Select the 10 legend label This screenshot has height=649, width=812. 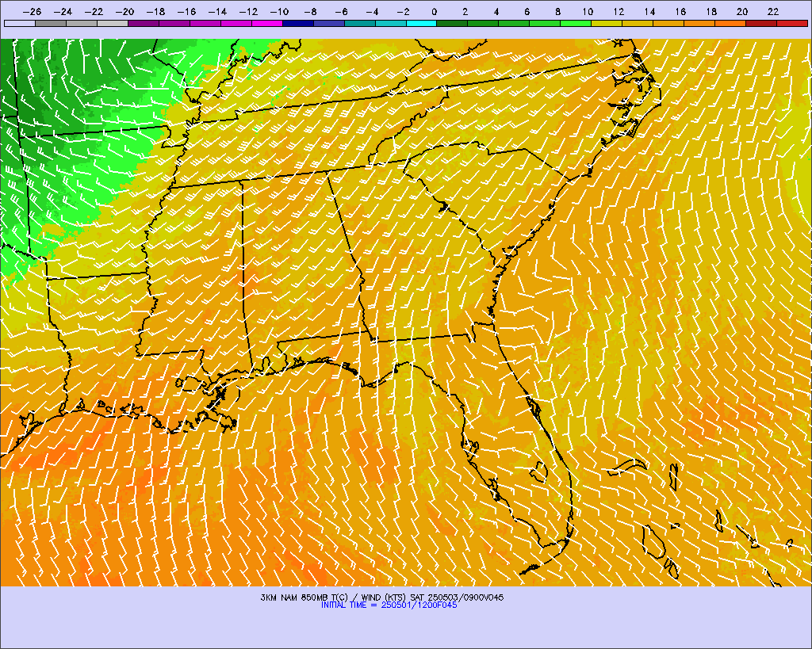[588, 11]
